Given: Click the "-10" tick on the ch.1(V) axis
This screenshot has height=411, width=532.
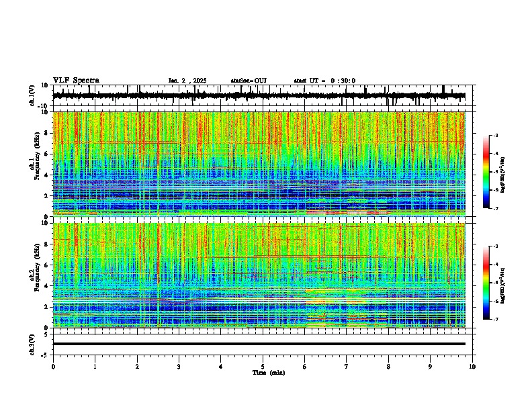Looking at the screenshot, I should (44, 106).
